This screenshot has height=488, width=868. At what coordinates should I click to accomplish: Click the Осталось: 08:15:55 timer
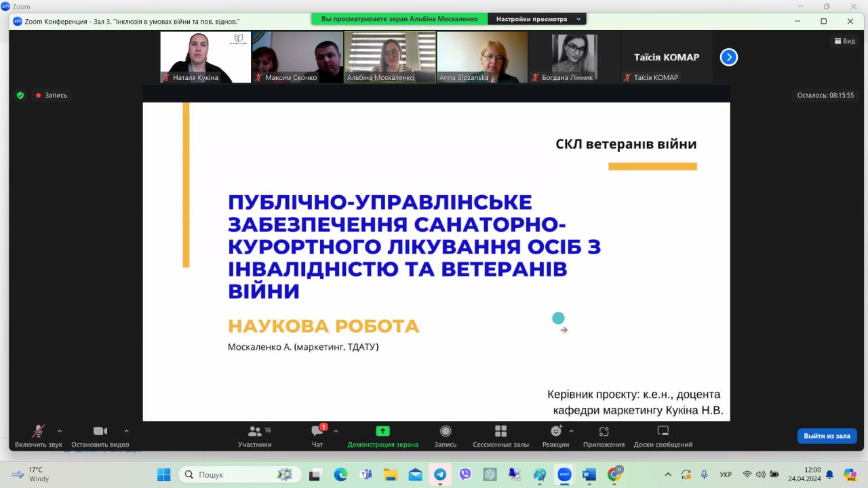click(825, 96)
